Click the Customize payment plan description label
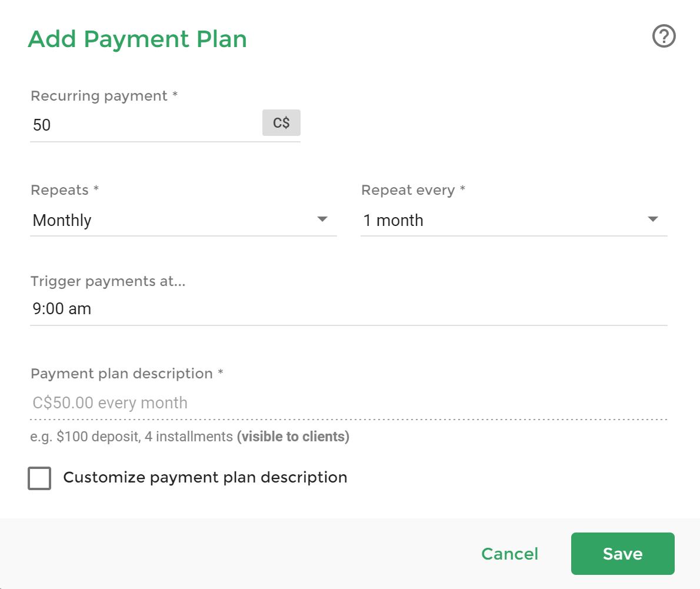This screenshot has width=700, height=589. click(205, 477)
